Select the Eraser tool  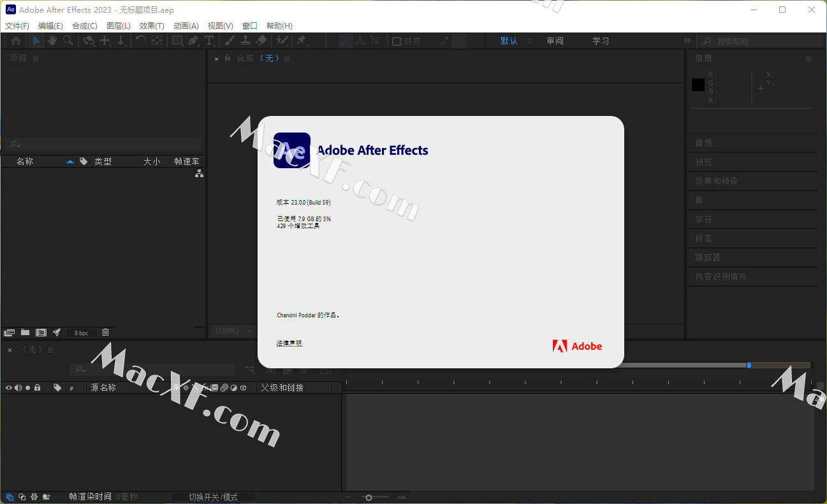[261, 41]
